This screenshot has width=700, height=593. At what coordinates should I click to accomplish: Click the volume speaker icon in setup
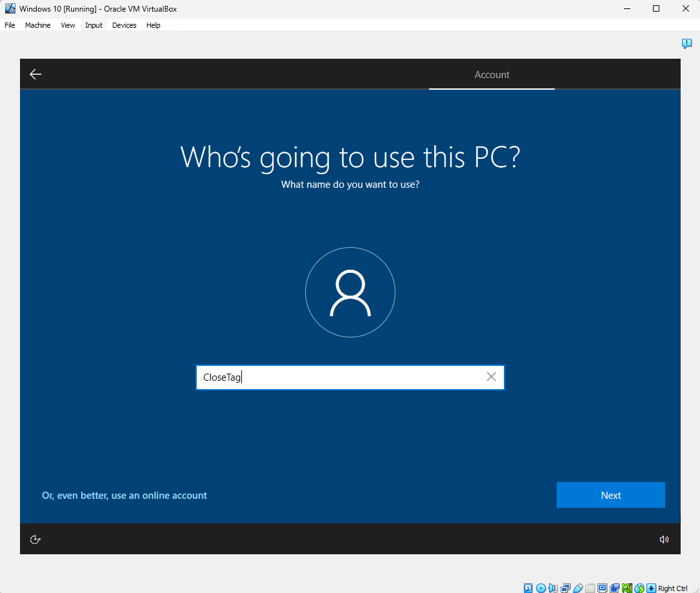664,539
